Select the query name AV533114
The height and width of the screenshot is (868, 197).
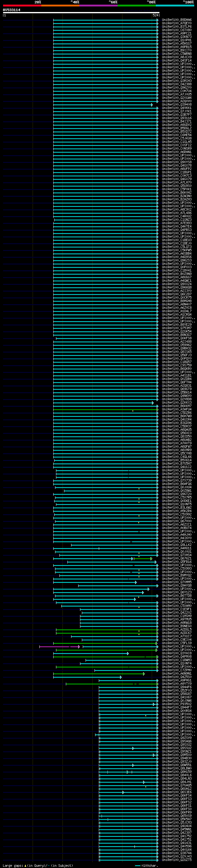click(x=11, y=10)
